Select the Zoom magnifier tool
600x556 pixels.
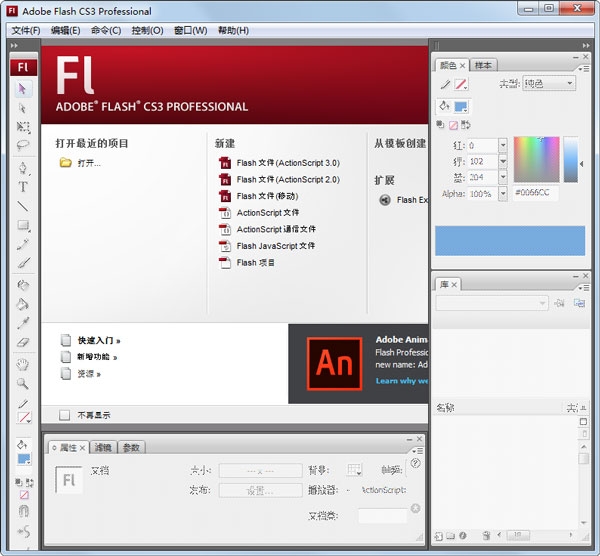tap(23, 384)
